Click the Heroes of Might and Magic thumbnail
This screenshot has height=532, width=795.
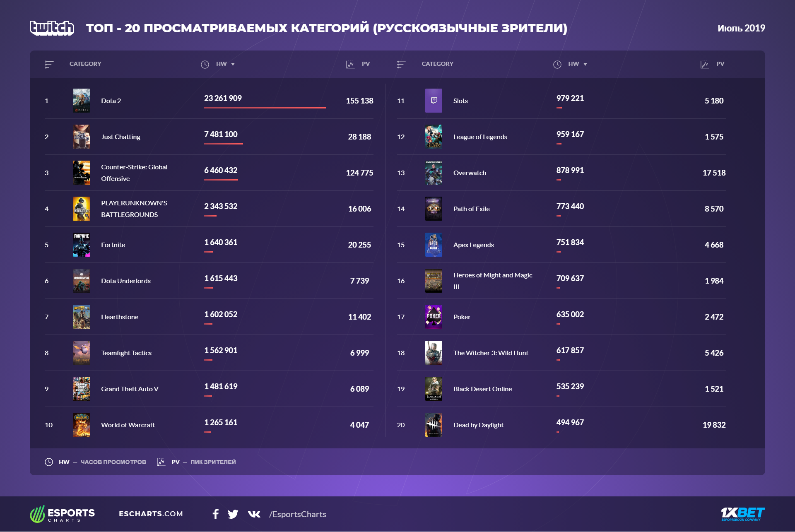434,281
